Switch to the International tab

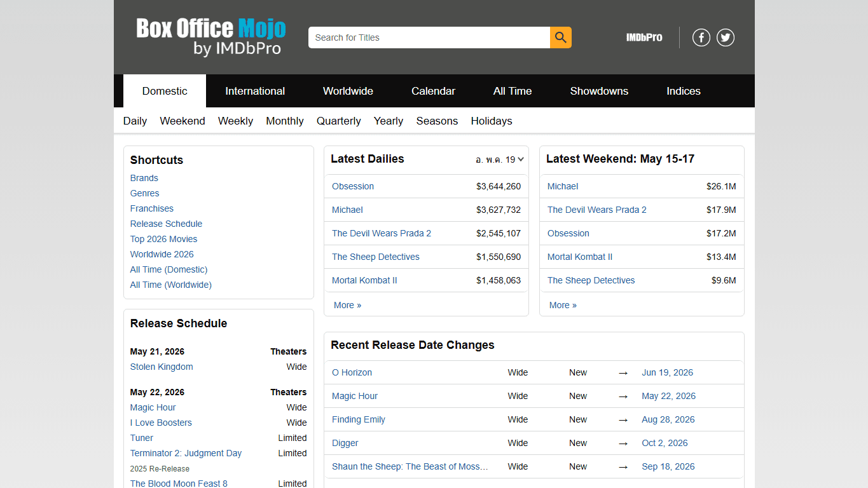[255, 91]
